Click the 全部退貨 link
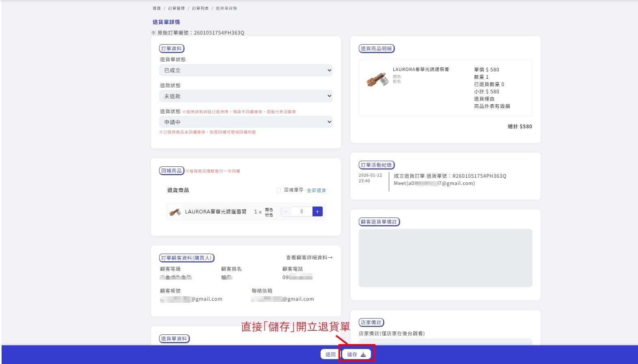Screen dimensions: 638x364 (x=316, y=190)
